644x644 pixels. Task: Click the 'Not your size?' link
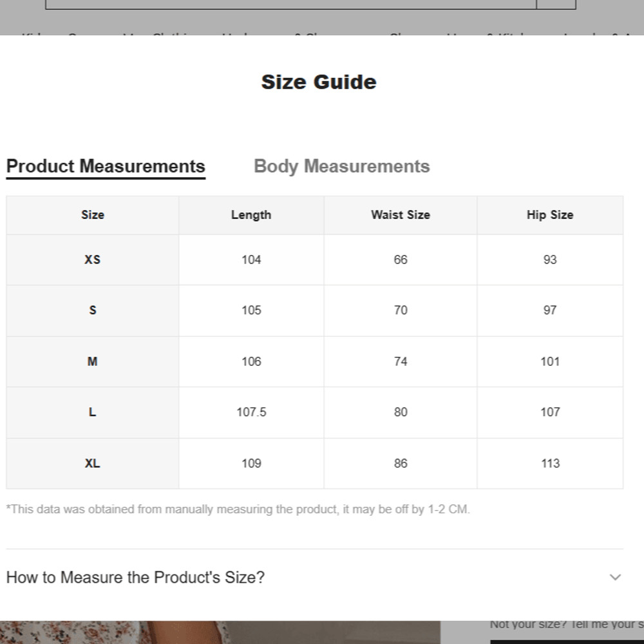click(x=565, y=624)
